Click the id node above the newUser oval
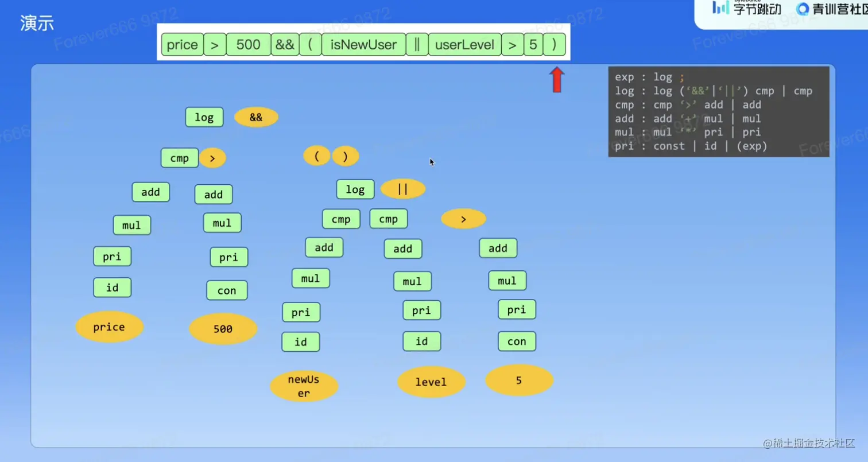The width and height of the screenshot is (868, 462). [x=301, y=342]
